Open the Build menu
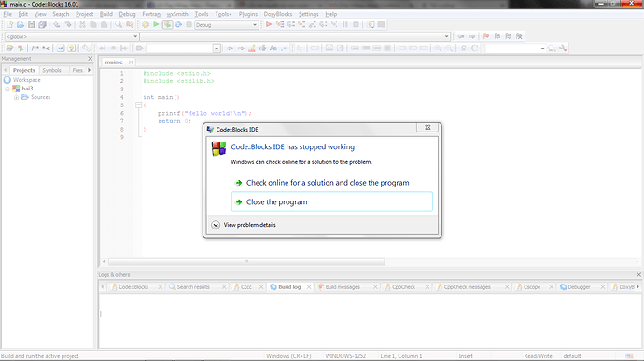Screen dimensions: 644x361 coord(106,14)
